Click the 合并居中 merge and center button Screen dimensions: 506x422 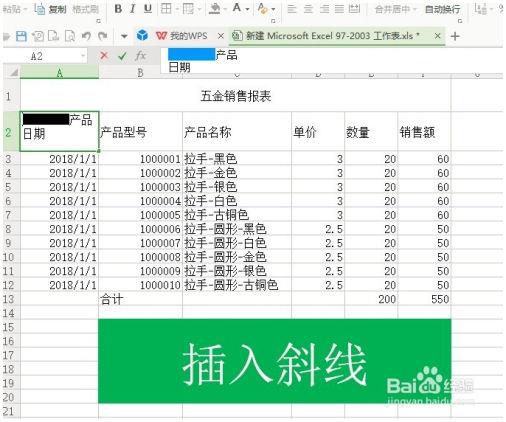(392, 9)
